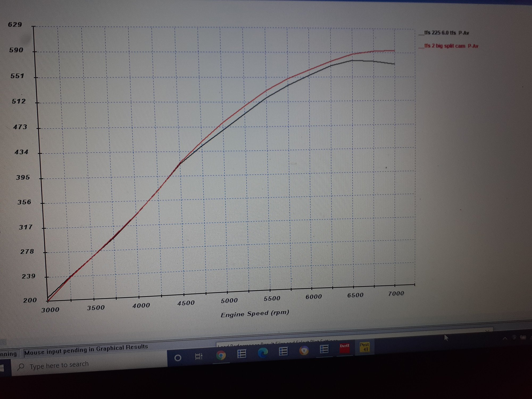Show hidden system tray icons chevron

(x=505, y=338)
